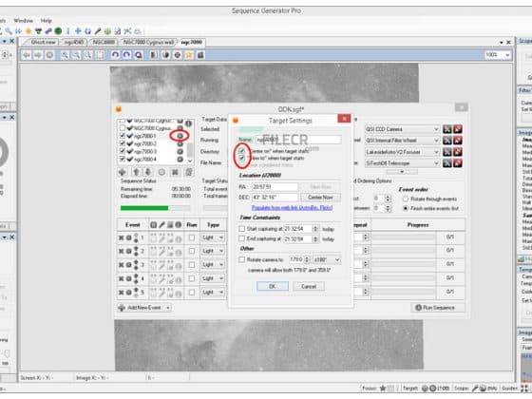
Task: Uncheck the ngc7000-1 target checkbox
Action: tap(123, 136)
